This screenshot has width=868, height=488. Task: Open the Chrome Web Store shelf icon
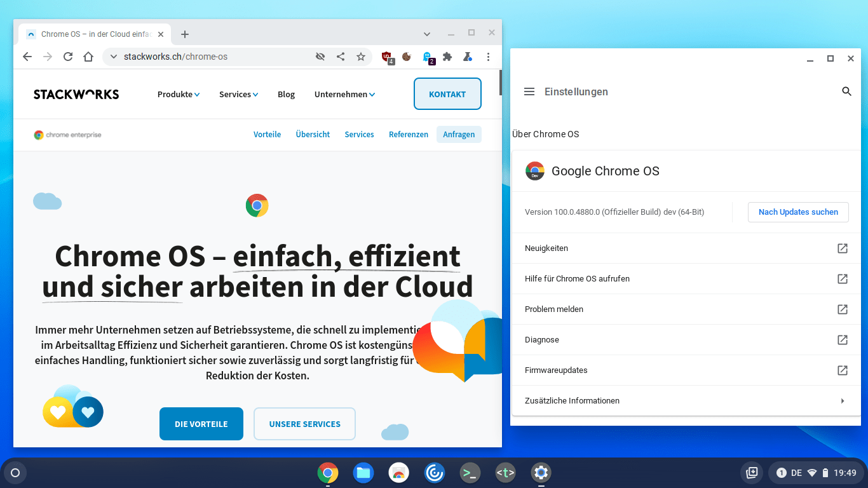399,473
